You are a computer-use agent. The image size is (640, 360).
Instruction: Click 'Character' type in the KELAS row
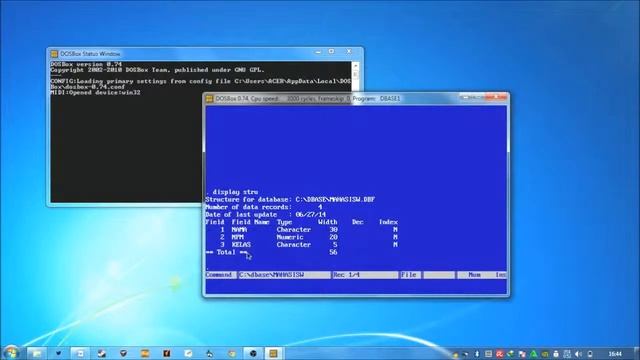[293, 245]
